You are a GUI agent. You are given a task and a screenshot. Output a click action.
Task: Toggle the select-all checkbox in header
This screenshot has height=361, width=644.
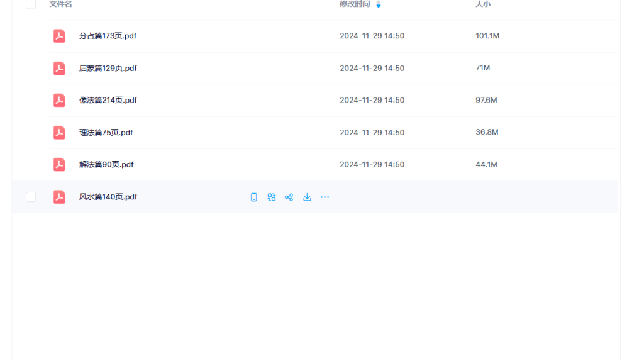click(x=31, y=4)
